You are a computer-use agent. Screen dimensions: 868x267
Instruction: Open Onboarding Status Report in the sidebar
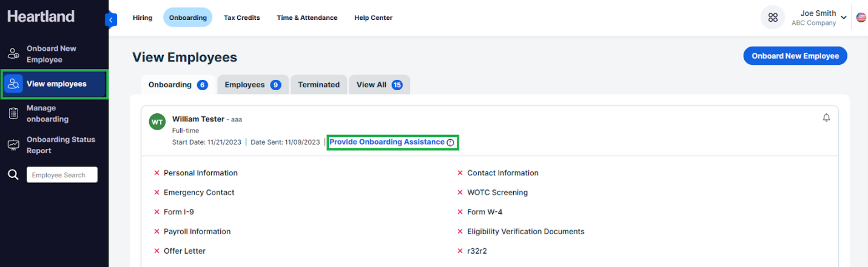(x=61, y=145)
